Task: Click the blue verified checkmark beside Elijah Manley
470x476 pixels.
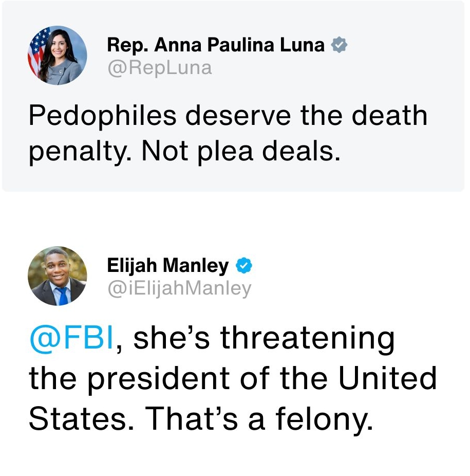Action: (243, 266)
